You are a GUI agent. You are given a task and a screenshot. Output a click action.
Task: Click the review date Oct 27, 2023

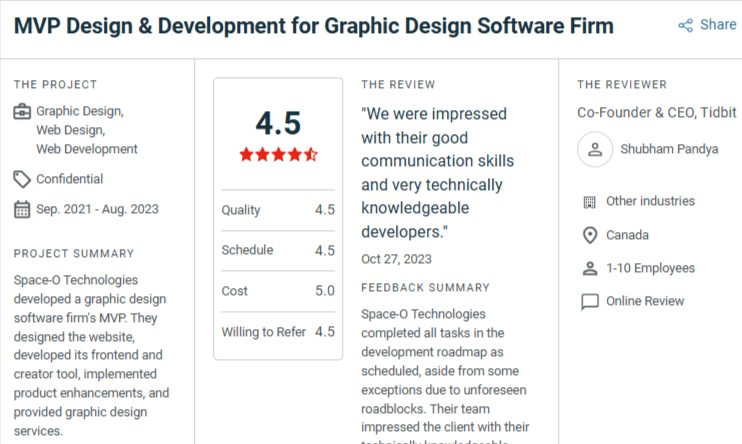point(396,259)
